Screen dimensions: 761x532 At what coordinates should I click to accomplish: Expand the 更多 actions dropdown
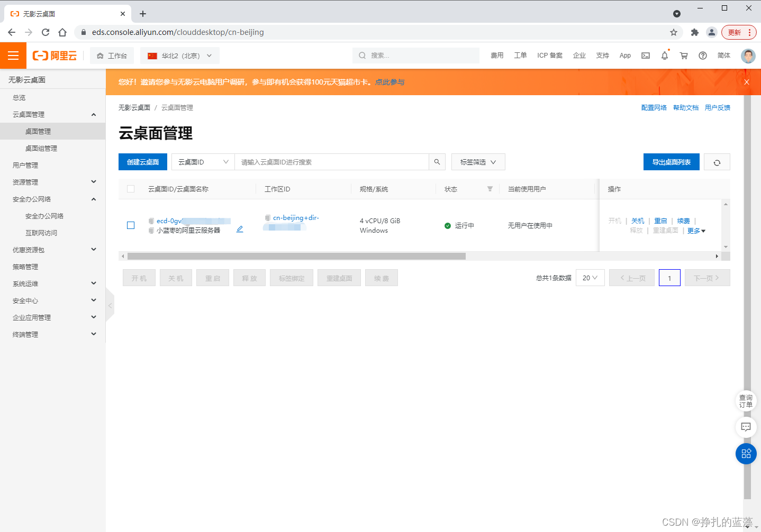tap(696, 231)
